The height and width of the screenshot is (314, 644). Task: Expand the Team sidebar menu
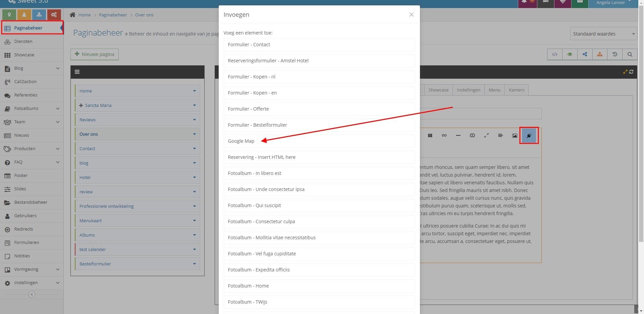click(x=32, y=122)
